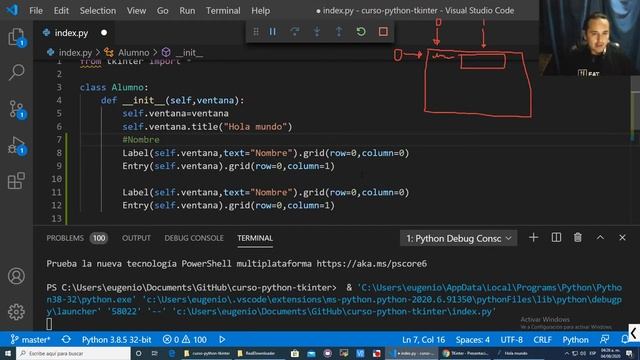Open the Explorer view in activity bar

16,37
